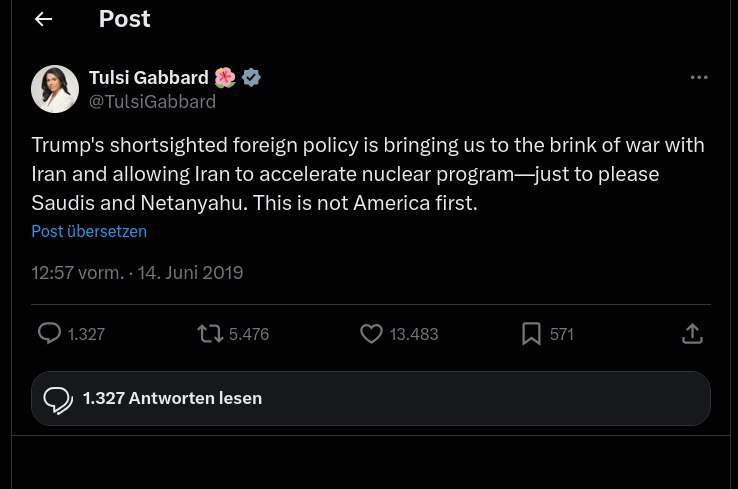Click the "Post" header title

point(124,19)
